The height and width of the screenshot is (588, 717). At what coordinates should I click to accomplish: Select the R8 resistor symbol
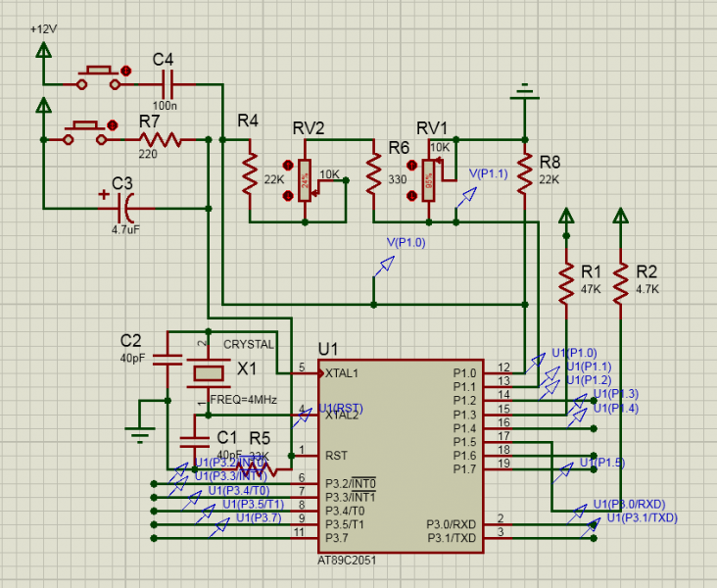(525, 174)
